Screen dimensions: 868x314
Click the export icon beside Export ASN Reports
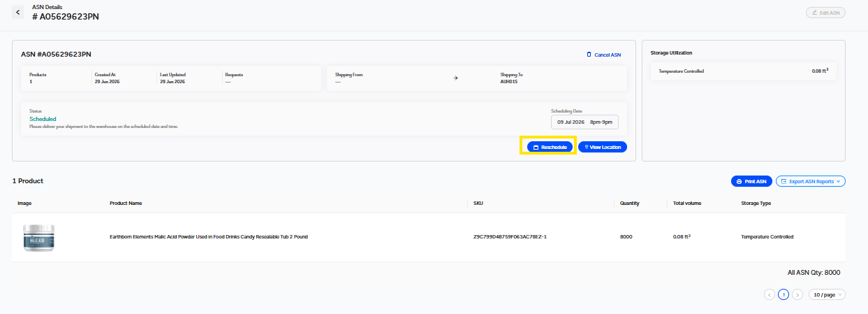tap(784, 181)
